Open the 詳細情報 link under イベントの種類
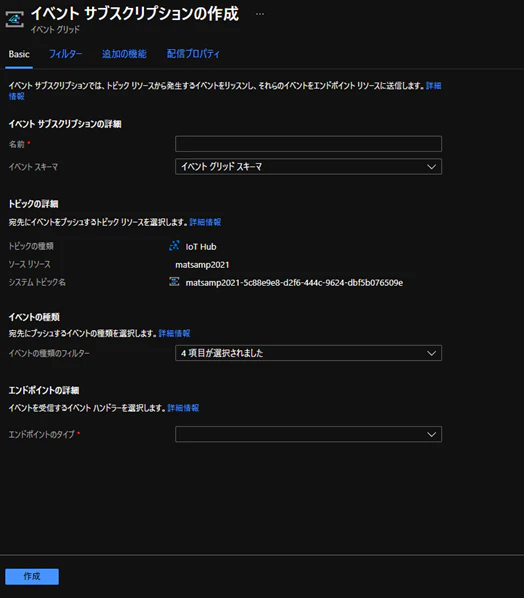The image size is (524, 598). pos(174,333)
